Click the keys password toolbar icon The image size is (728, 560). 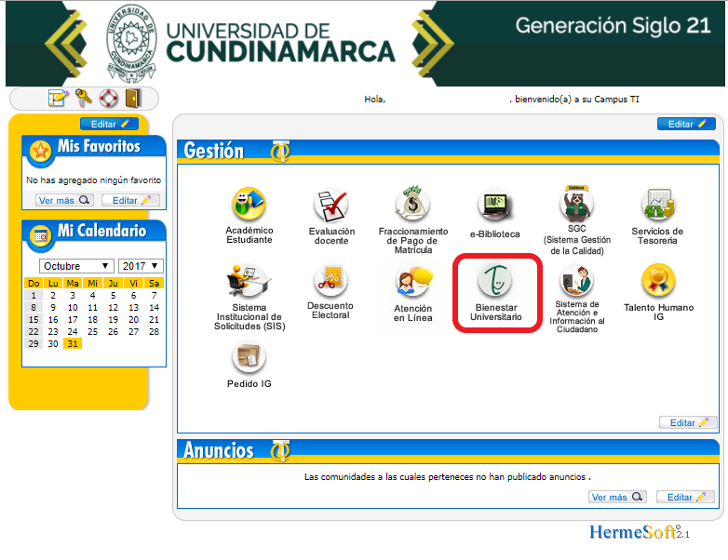coord(84,98)
